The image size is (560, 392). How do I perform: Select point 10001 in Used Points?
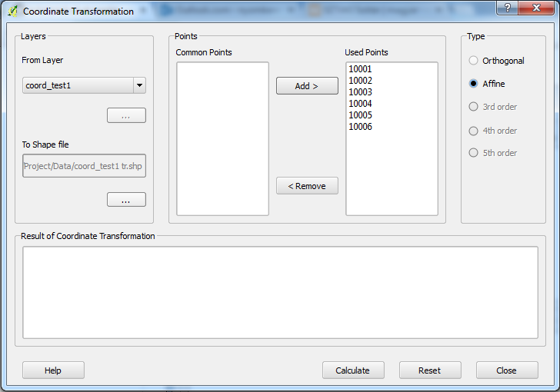coord(361,69)
